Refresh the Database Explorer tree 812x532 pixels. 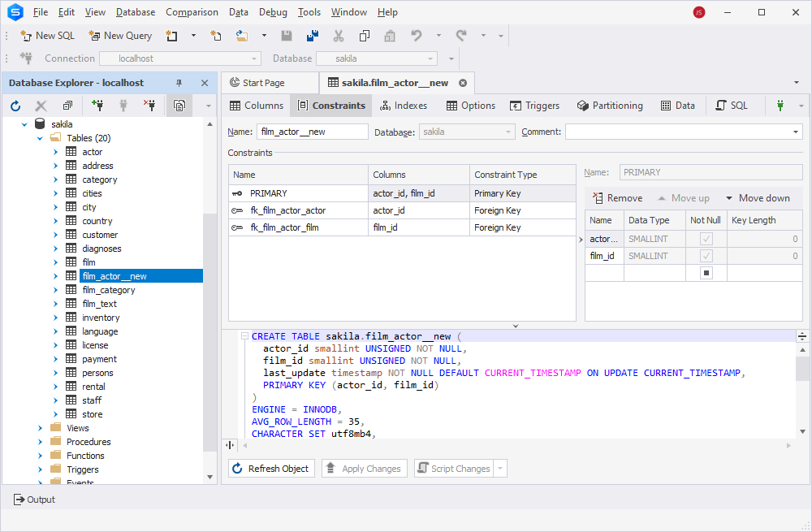pyautogui.click(x=15, y=106)
